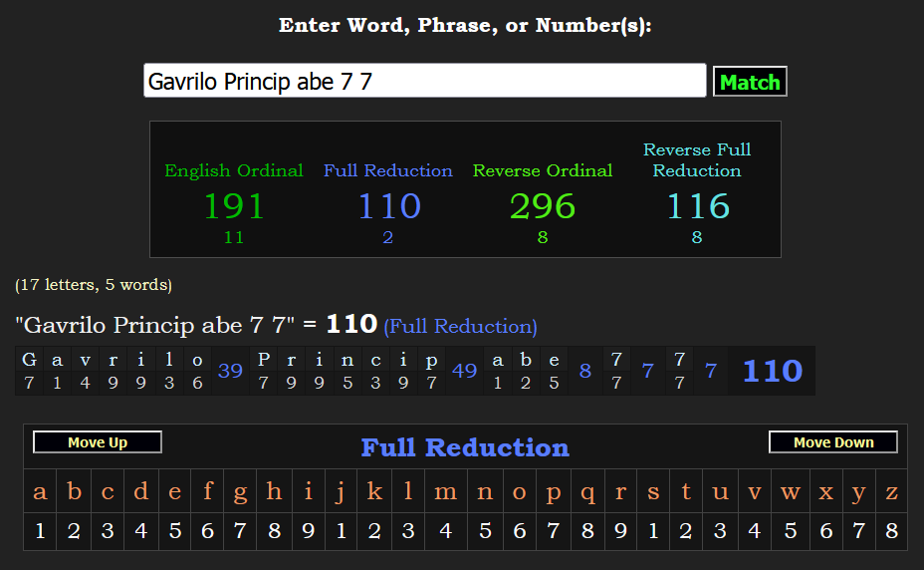
Task: Click the Move Up button
Action: (98, 442)
